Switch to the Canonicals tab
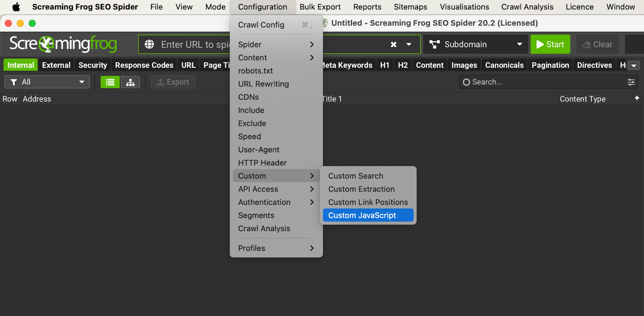The height and width of the screenshot is (316, 644). (x=504, y=65)
